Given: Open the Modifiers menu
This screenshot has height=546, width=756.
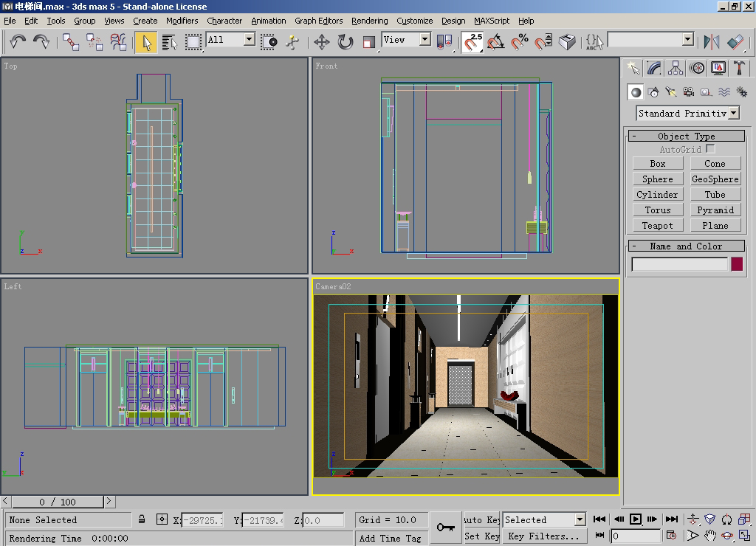Looking at the screenshot, I should pos(182,21).
